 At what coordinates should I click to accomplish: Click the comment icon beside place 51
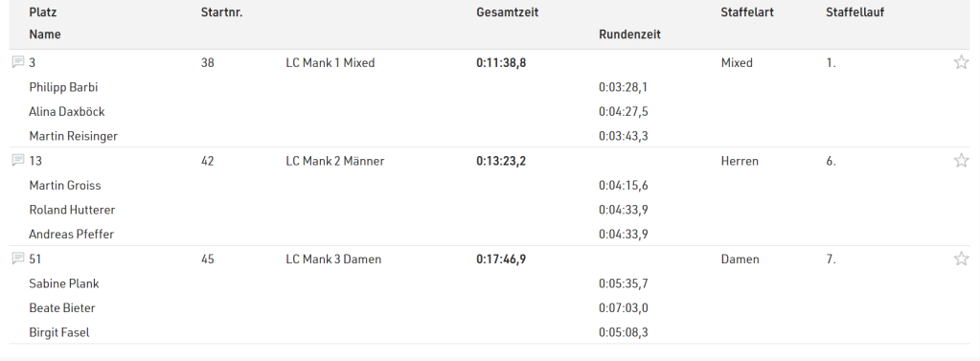[x=18, y=258]
